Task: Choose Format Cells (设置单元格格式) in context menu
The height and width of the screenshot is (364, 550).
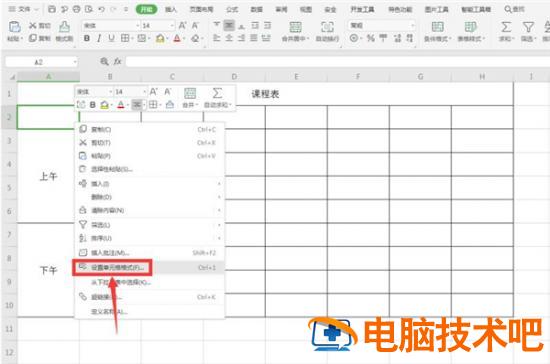Action: [x=150, y=268]
